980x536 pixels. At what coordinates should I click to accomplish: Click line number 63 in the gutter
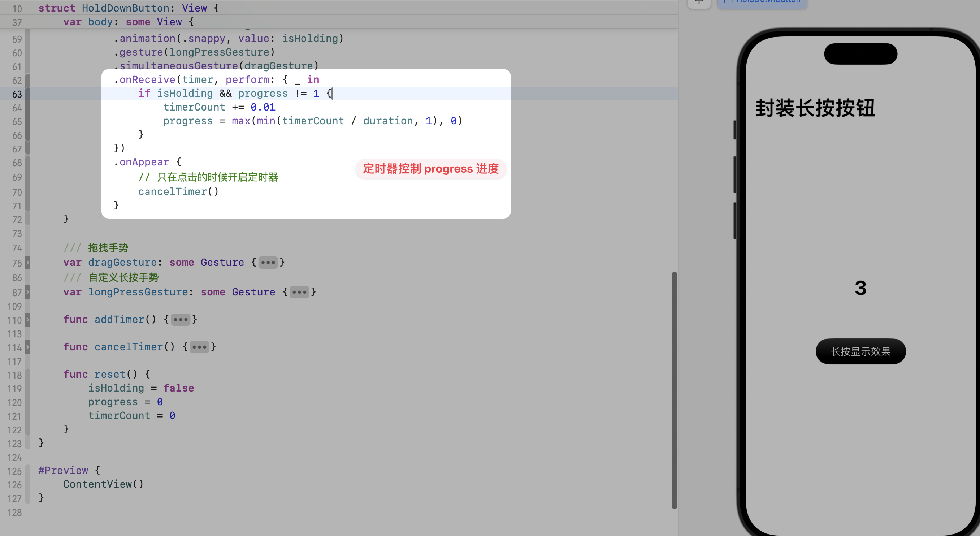(17, 94)
